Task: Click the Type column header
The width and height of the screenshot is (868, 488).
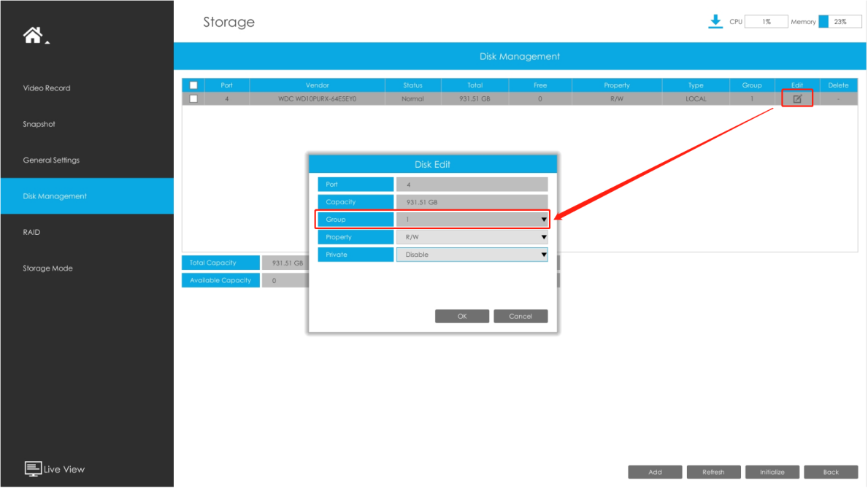Action: click(x=696, y=85)
